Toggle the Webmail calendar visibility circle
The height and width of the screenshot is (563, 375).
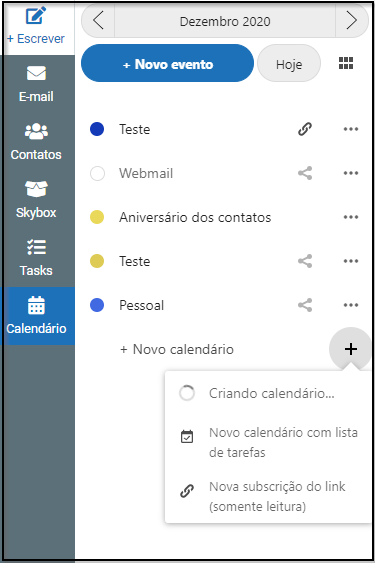point(97,173)
